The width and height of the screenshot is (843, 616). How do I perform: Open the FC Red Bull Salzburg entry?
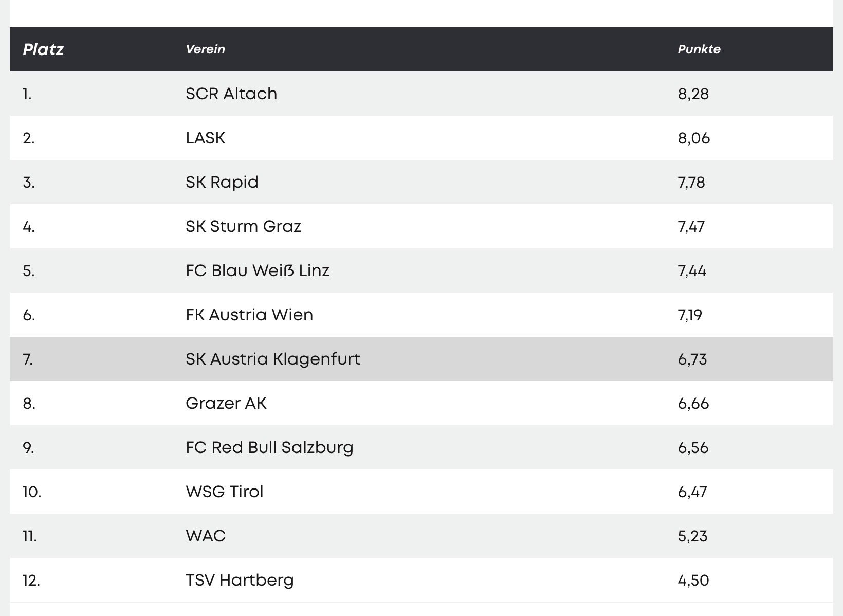click(269, 447)
